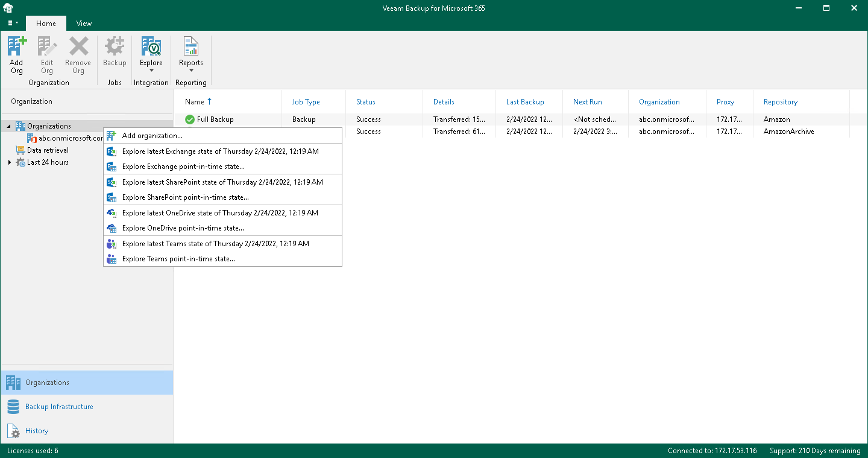This screenshot has height=458, width=868.
Task: Click the Teams point-in-time icon
Action: [112, 259]
